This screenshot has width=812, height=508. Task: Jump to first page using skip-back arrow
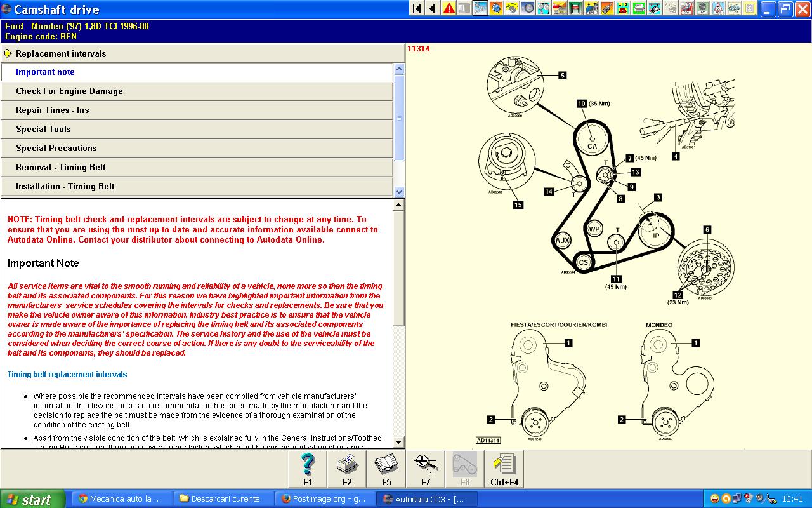coord(417,8)
